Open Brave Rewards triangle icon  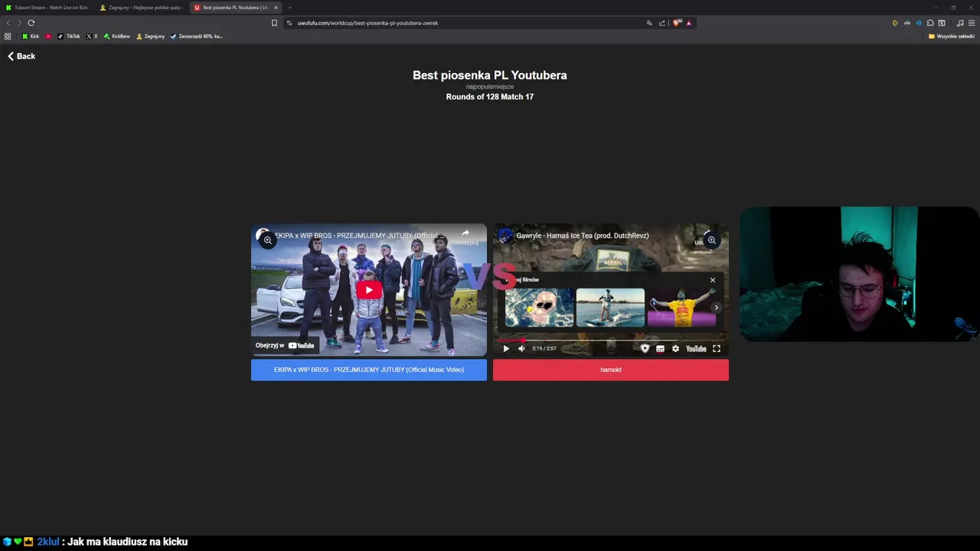click(689, 23)
